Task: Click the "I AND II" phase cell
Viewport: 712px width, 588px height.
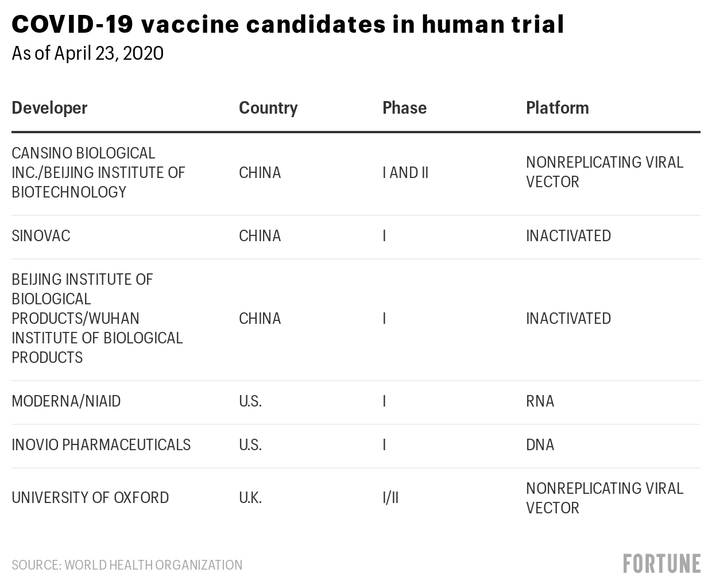Action: [x=405, y=173]
